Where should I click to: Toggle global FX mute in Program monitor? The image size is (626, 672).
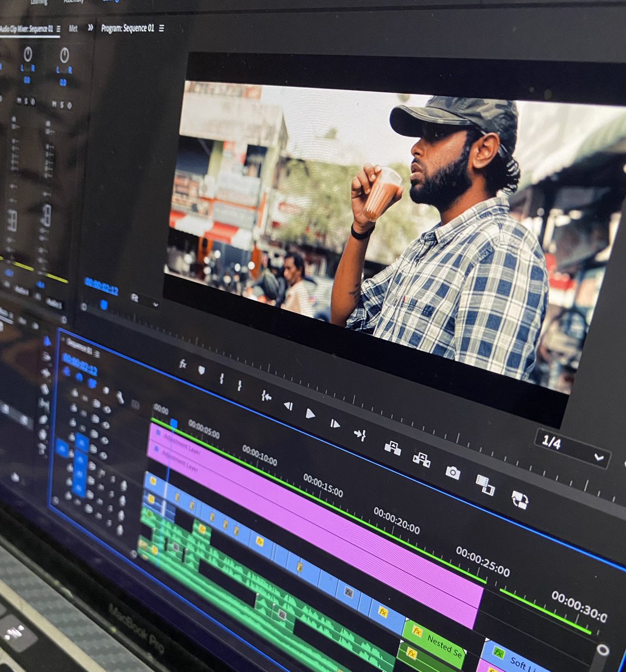(182, 365)
